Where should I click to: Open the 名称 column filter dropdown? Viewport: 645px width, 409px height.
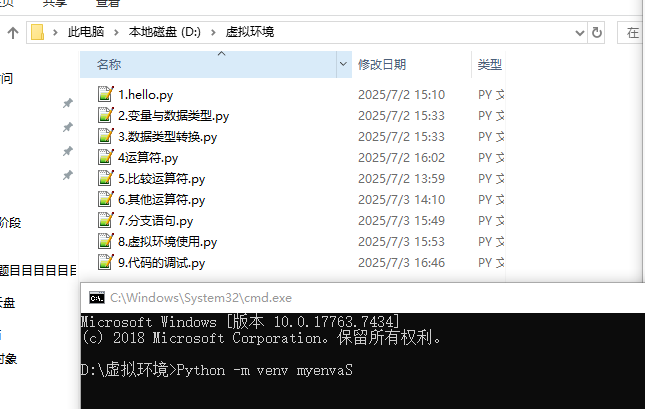[343, 64]
